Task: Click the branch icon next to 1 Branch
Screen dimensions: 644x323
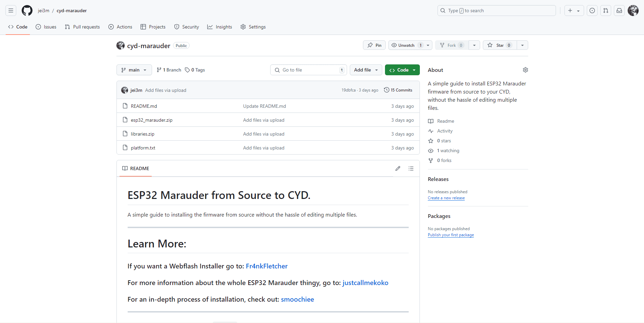Action: coord(159,70)
